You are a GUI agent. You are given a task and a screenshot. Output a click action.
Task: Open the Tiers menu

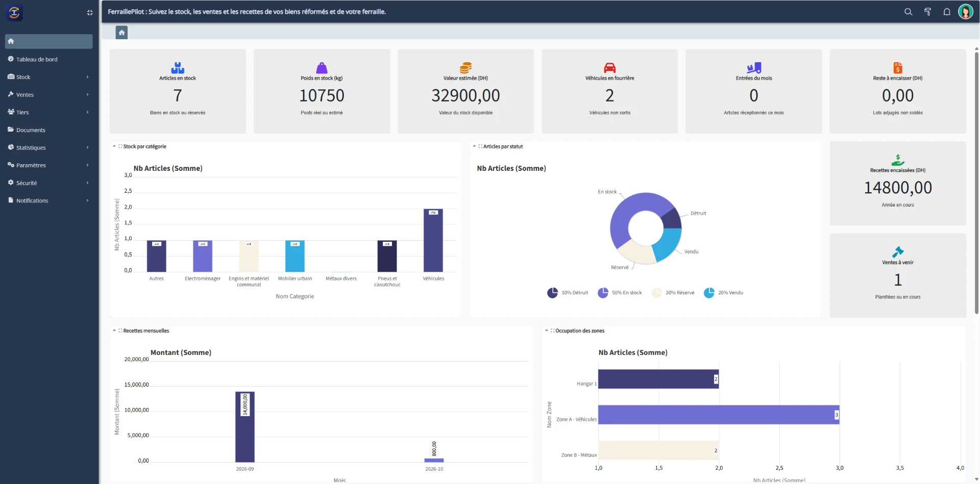(x=22, y=112)
